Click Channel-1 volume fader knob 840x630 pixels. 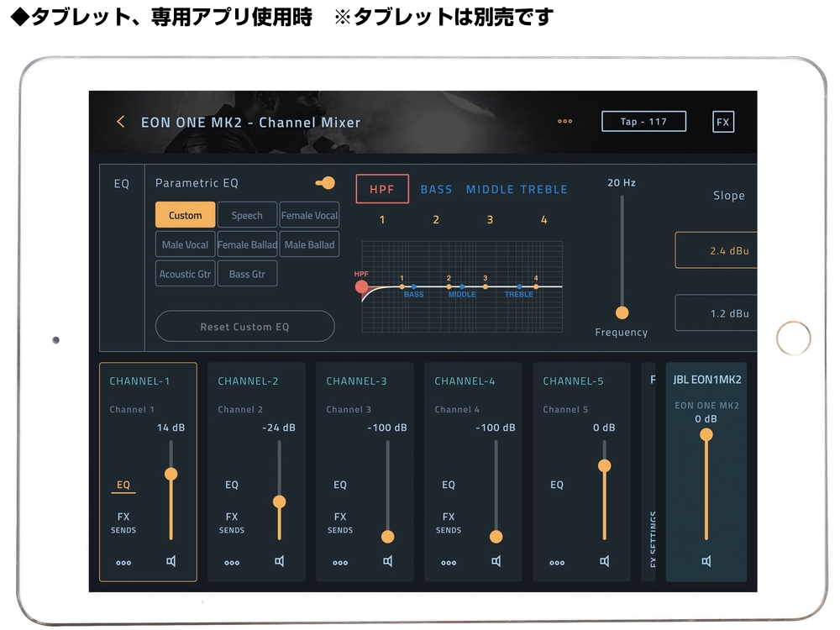(171, 474)
